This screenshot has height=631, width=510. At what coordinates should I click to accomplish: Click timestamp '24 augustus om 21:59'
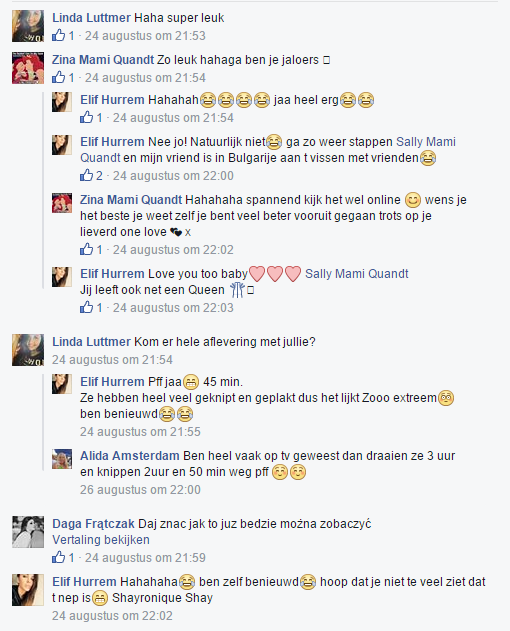point(145,557)
